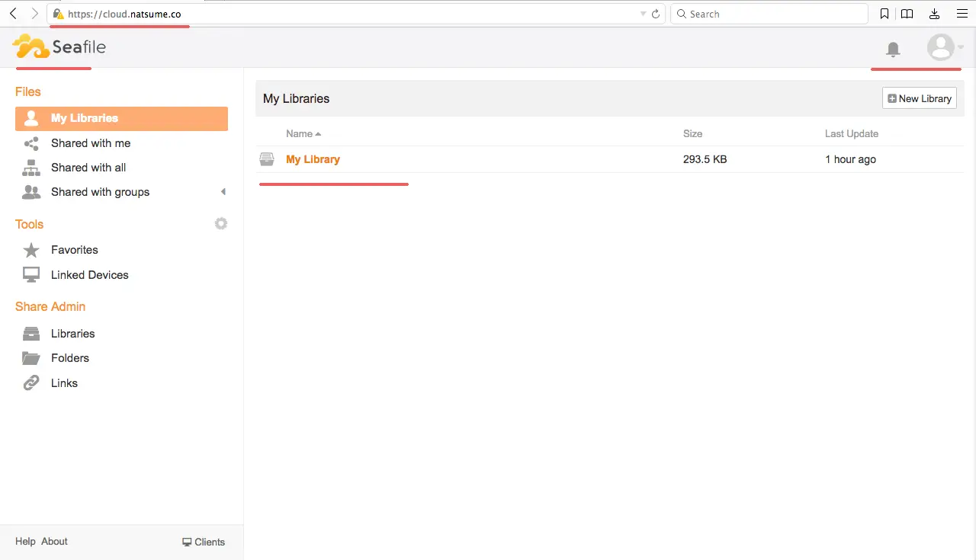Click the Share Admin Links chain icon

click(x=31, y=383)
